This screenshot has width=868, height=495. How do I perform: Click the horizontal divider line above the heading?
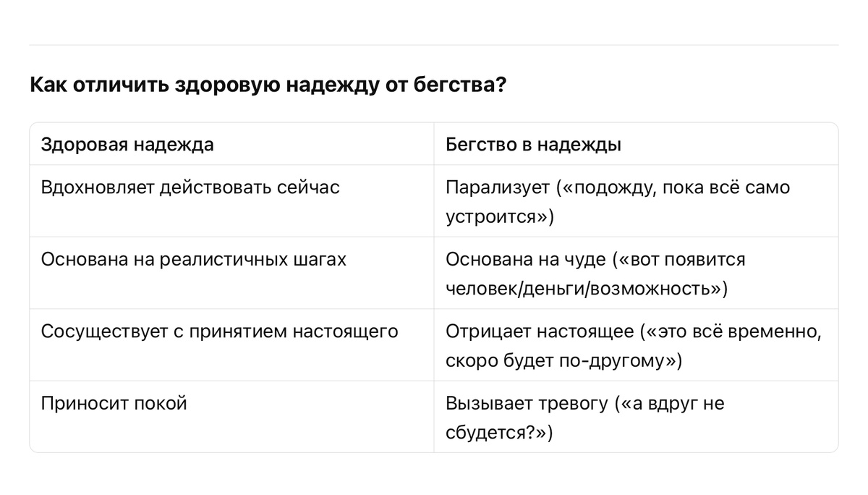click(x=434, y=45)
